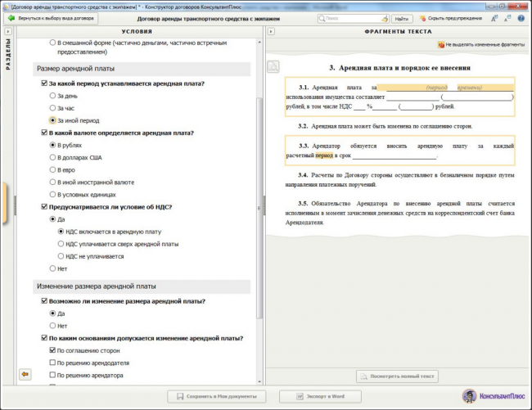View the full text button

click(397, 376)
